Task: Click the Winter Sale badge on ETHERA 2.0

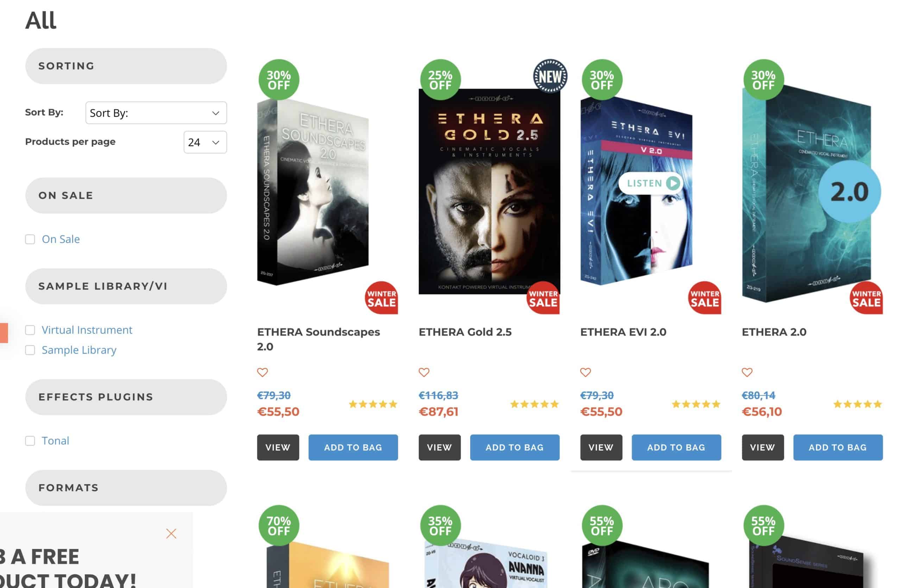Action: click(866, 298)
